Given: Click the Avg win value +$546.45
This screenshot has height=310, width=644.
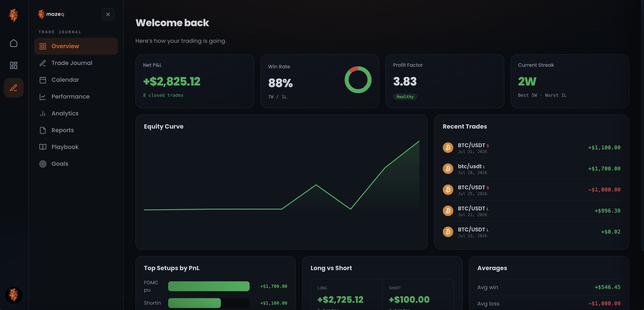Looking at the screenshot, I should coord(607,287).
